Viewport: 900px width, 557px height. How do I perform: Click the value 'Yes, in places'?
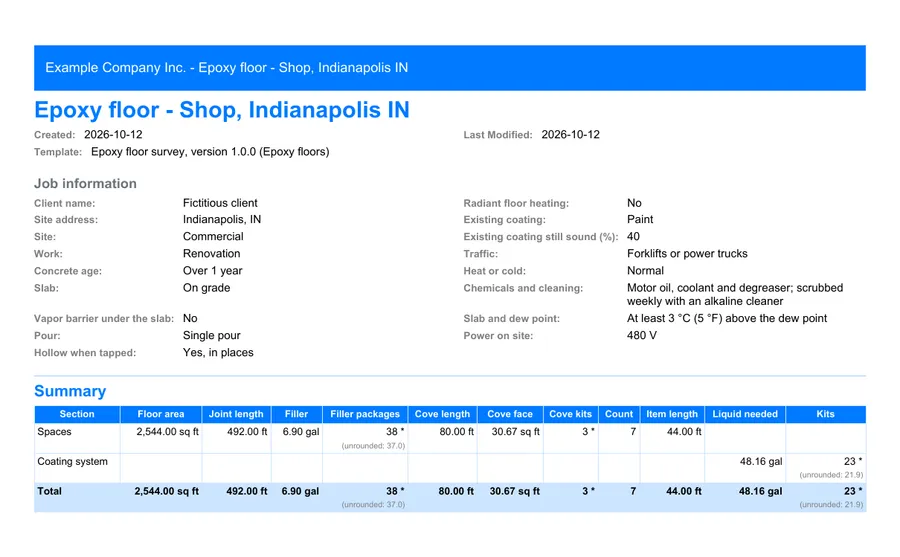pos(218,353)
